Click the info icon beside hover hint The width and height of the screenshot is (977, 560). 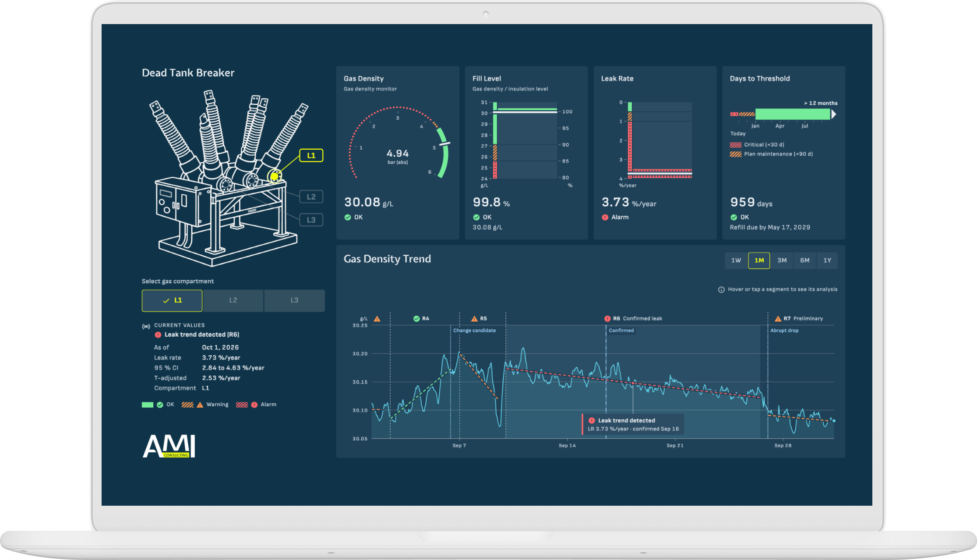tap(721, 289)
